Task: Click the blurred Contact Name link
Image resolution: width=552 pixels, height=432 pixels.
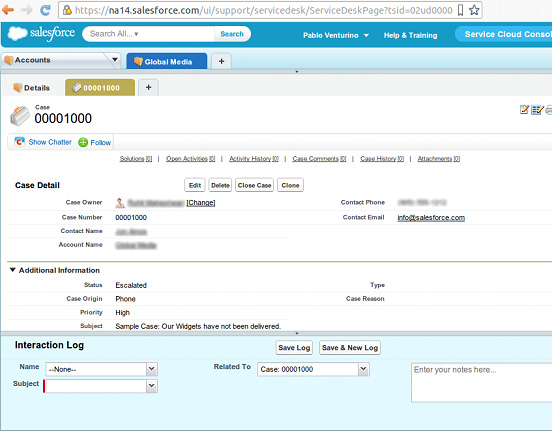Action: pyautogui.click(x=131, y=231)
